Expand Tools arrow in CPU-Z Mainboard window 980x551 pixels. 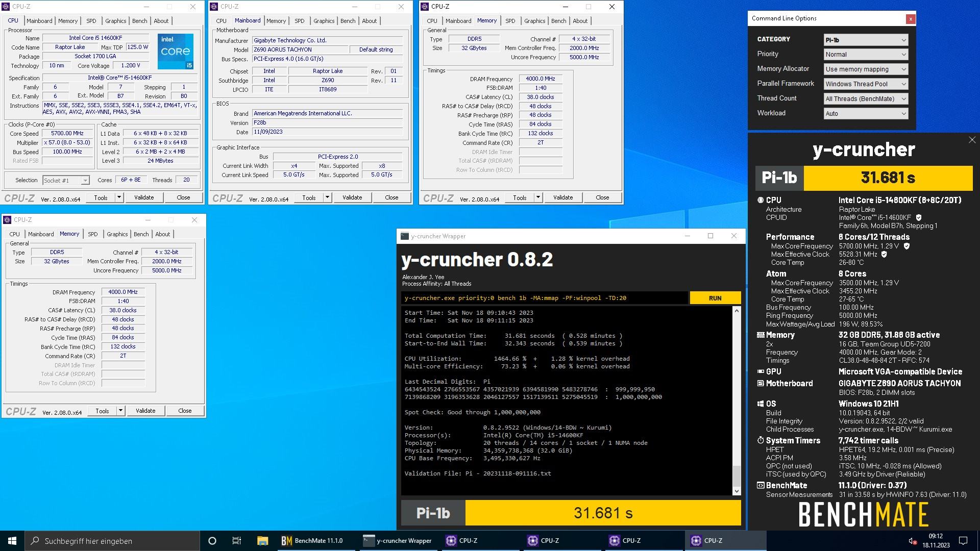[327, 198]
